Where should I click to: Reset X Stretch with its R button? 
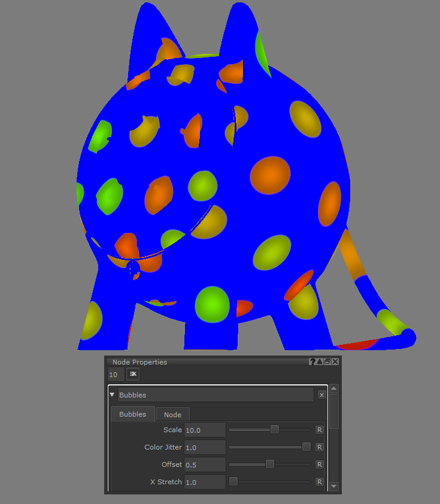coord(320,482)
